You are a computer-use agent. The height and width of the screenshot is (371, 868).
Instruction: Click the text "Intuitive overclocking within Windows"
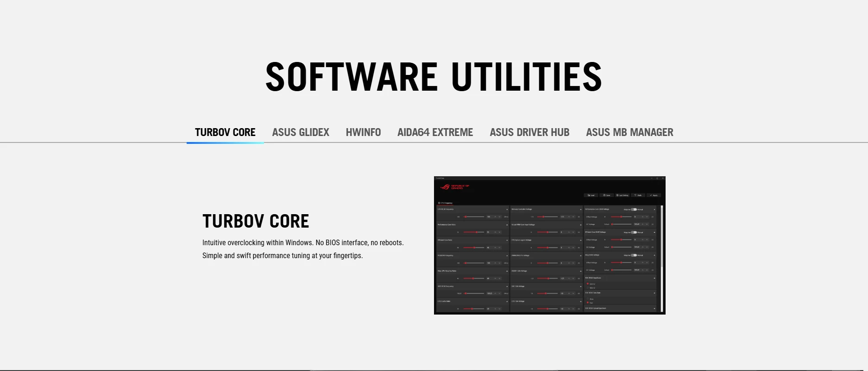point(258,242)
